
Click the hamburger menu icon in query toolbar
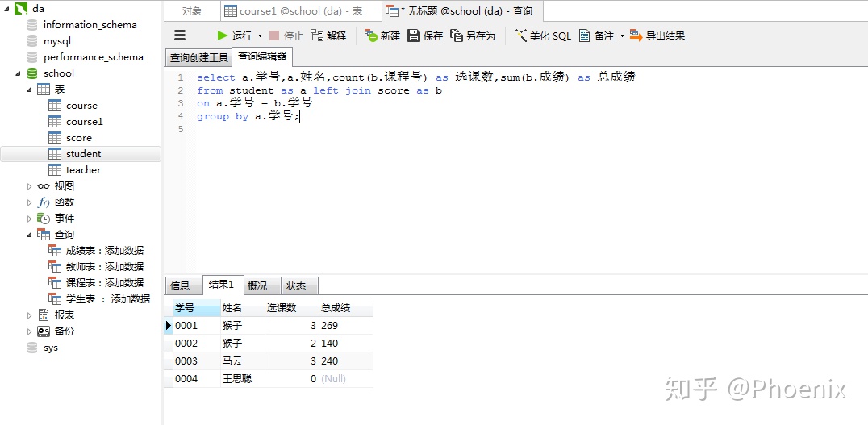tap(180, 35)
